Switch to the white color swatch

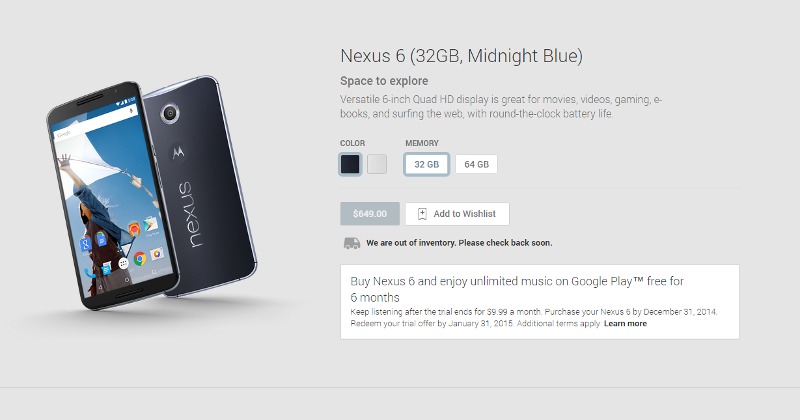coord(377,164)
